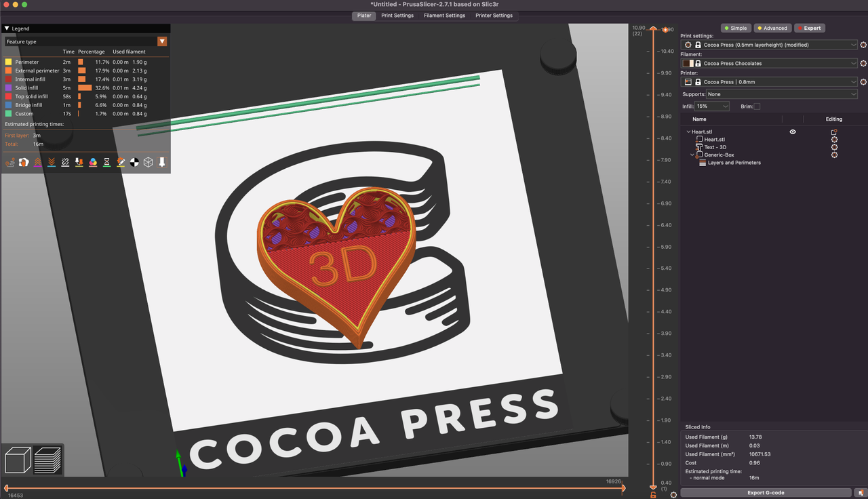Image resolution: width=868 pixels, height=499 pixels.
Task: Select Advanced mode
Action: pyautogui.click(x=772, y=28)
